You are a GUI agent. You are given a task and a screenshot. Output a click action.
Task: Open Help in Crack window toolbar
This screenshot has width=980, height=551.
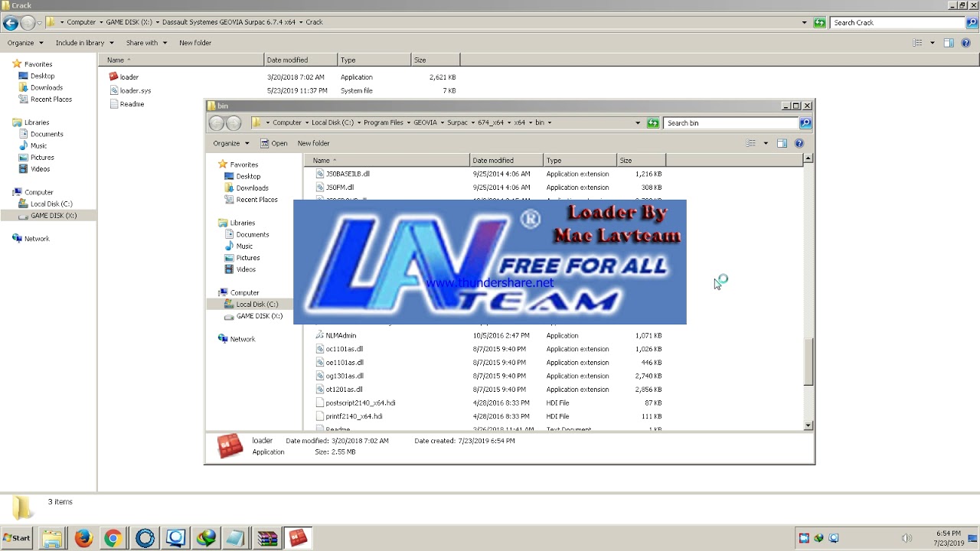966,43
